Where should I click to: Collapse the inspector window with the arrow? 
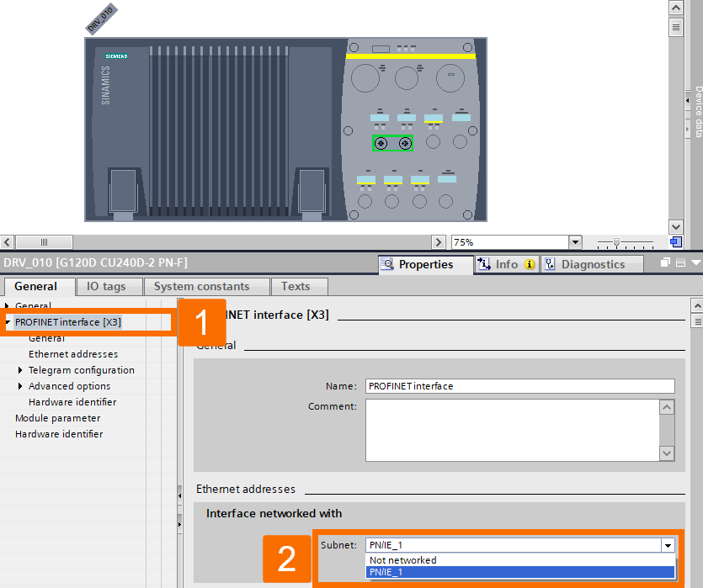(695, 262)
